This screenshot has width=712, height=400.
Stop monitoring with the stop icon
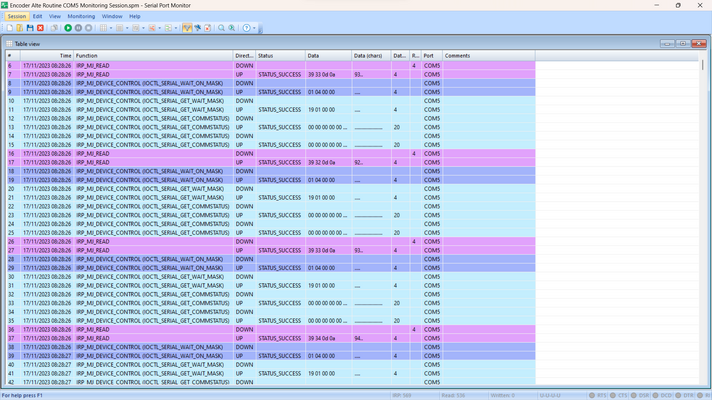coord(89,28)
